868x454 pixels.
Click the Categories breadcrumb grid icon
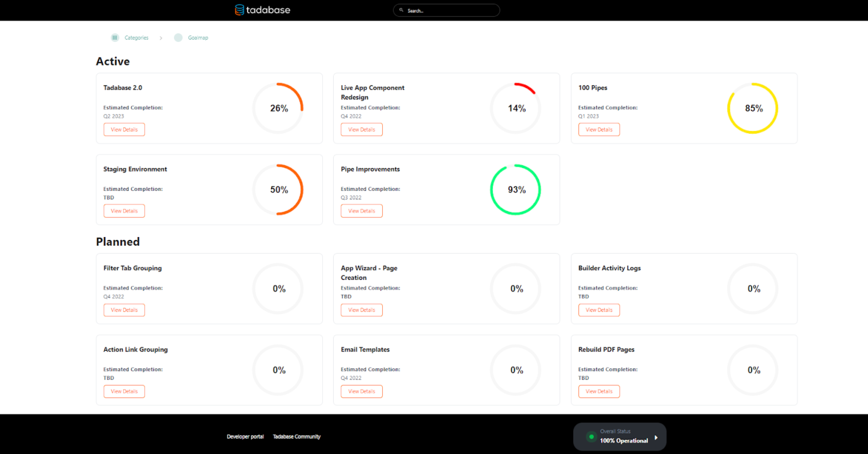tap(115, 38)
